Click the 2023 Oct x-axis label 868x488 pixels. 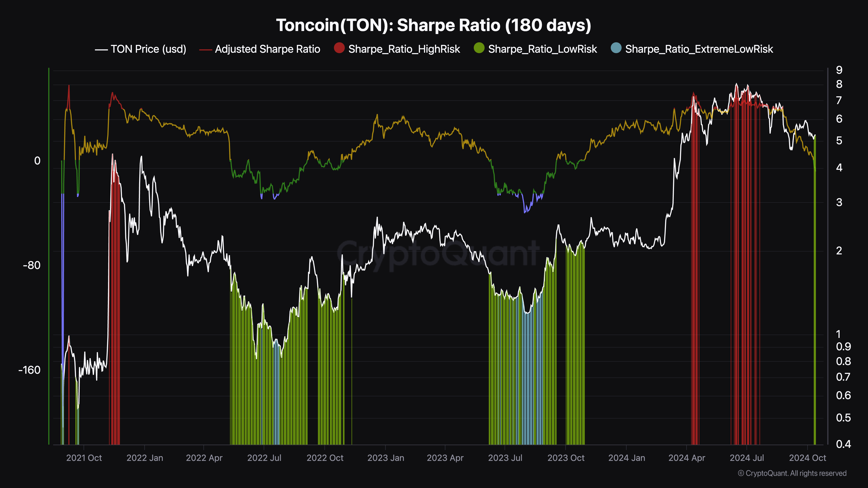[566, 458]
